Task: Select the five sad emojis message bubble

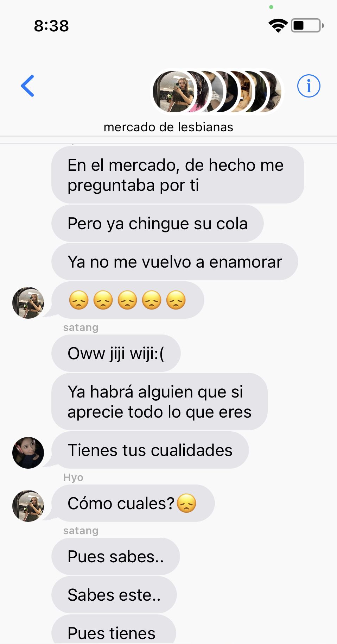Action: [128, 300]
